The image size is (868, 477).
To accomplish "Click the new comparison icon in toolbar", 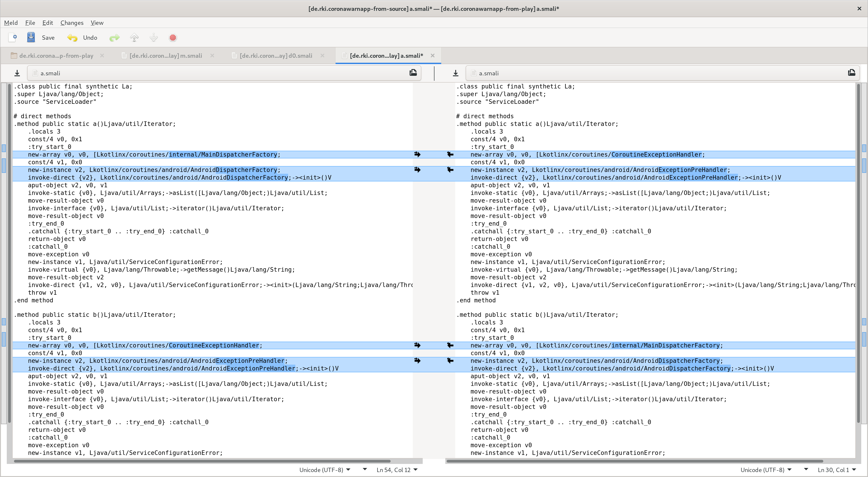I will [x=13, y=37].
